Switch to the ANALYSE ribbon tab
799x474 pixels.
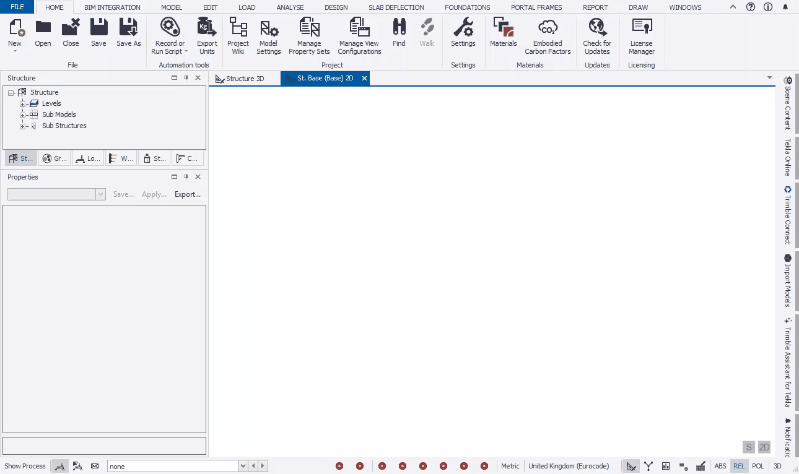click(290, 7)
